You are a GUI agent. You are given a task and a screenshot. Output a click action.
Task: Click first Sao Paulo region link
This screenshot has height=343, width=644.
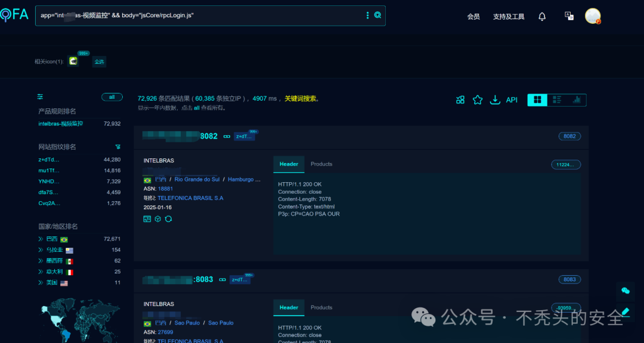point(187,323)
